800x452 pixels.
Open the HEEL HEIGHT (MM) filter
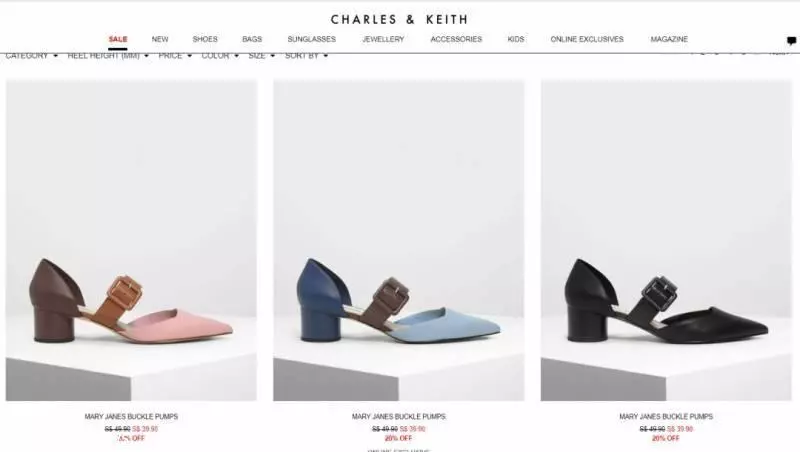108,56
